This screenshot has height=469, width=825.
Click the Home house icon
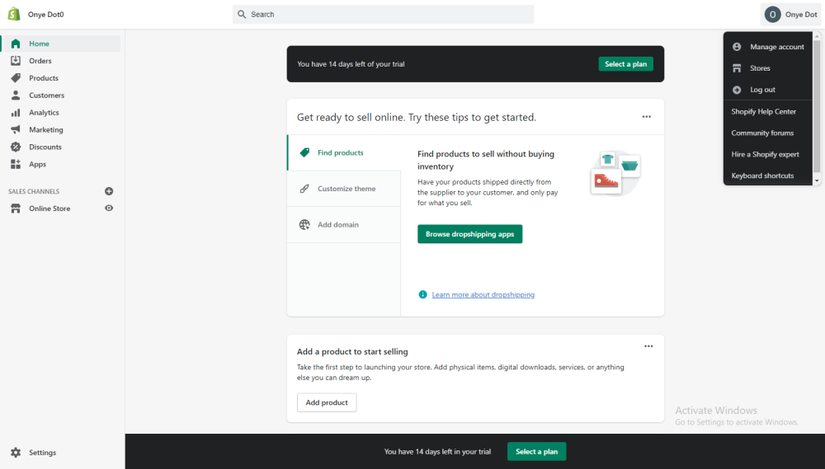pyautogui.click(x=16, y=44)
